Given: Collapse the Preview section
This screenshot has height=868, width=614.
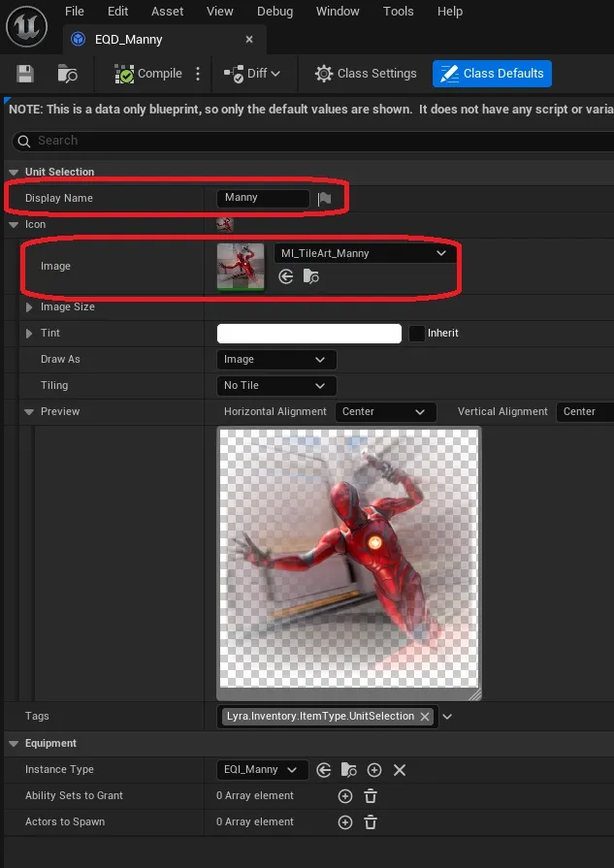Looking at the screenshot, I should (29, 412).
